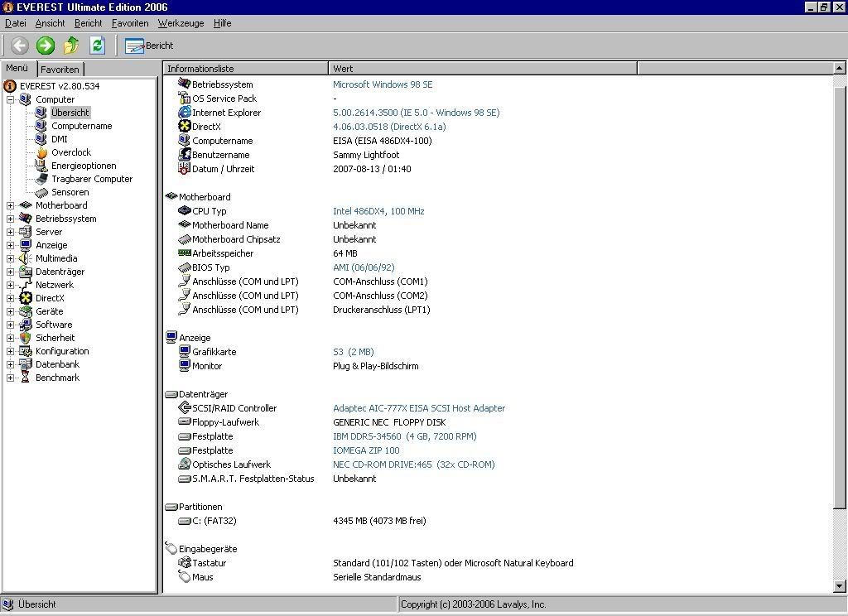
Task: Click the Multimedia speaker icon
Action: point(26,258)
